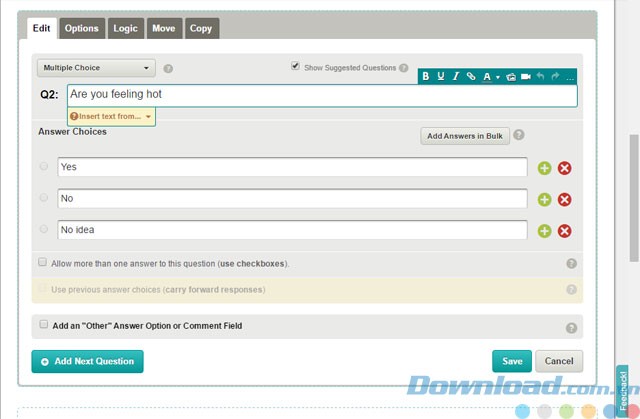Switch to the Logic tab
Image resolution: width=640 pixels, height=419 pixels.
click(x=125, y=29)
